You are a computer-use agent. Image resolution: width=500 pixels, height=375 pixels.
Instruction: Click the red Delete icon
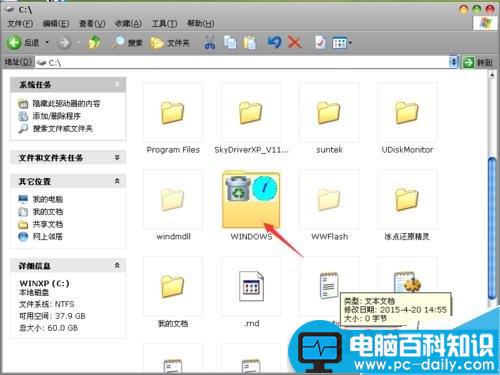pos(295,43)
